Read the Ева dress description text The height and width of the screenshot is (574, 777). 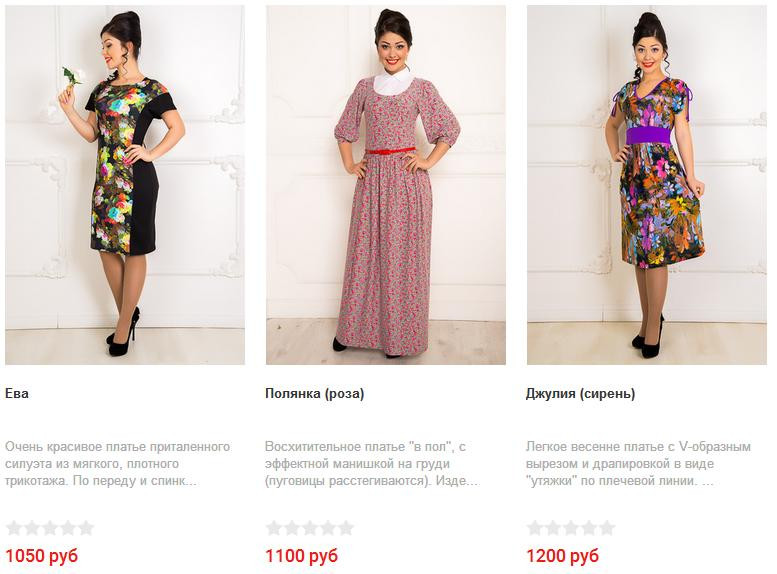tap(117, 464)
